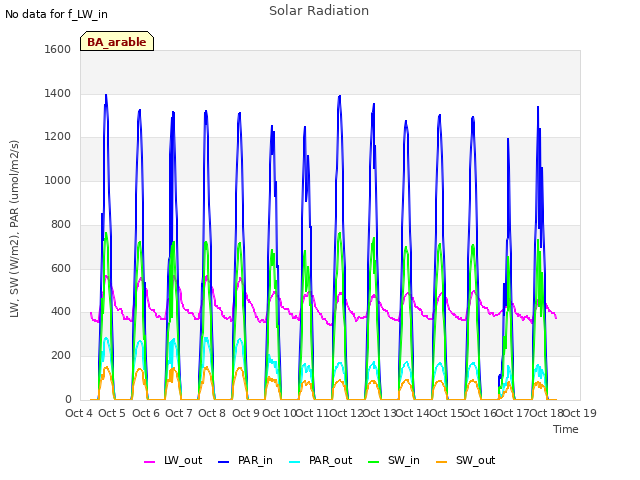
Task: Click the green SW_in legend swatch
Action: (373, 462)
